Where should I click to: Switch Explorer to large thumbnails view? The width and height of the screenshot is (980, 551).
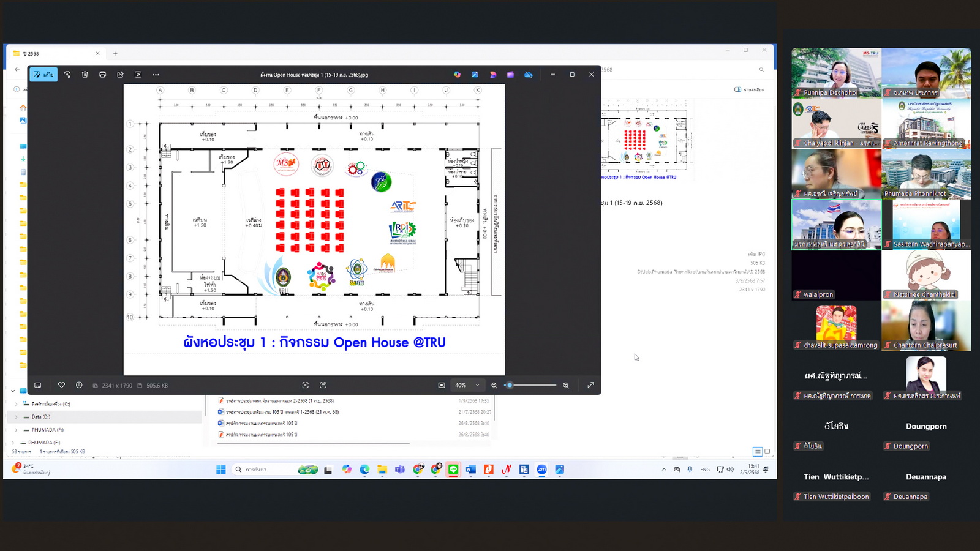tap(767, 452)
